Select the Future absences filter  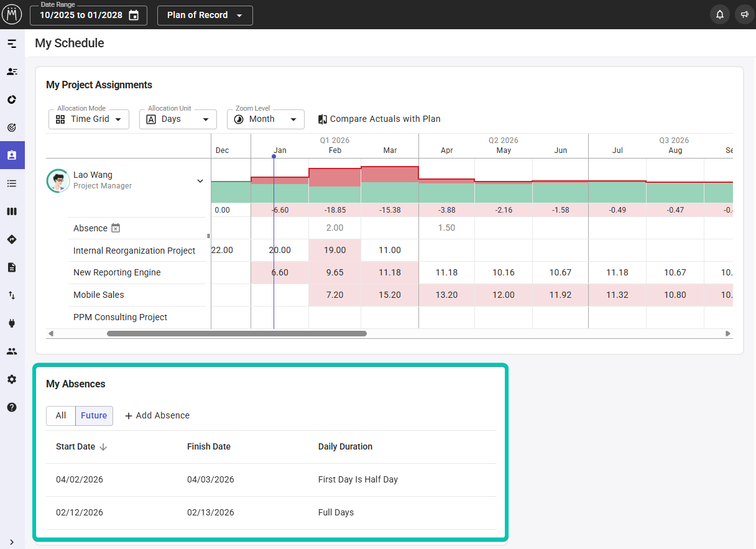[x=94, y=415]
